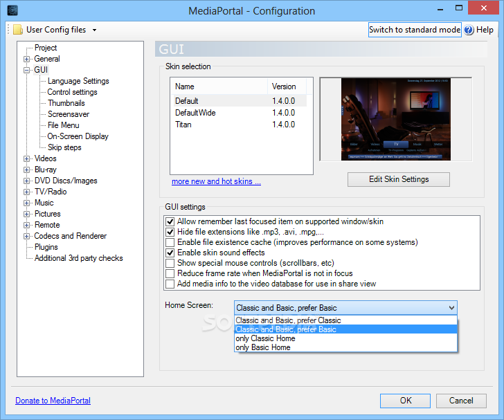The image size is (504, 420).
Task: Expand the Pictures tree node
Action: click(27, 214)
